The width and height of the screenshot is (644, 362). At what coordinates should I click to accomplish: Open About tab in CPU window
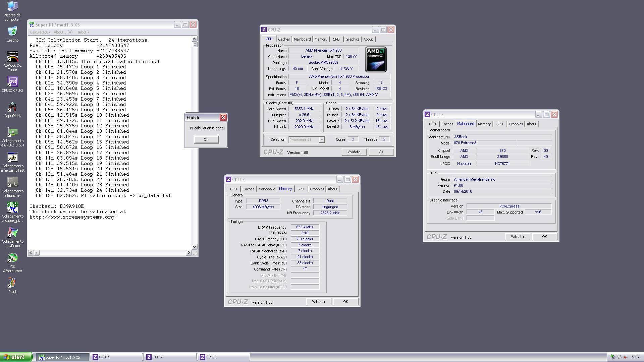(x=368, y=39)
